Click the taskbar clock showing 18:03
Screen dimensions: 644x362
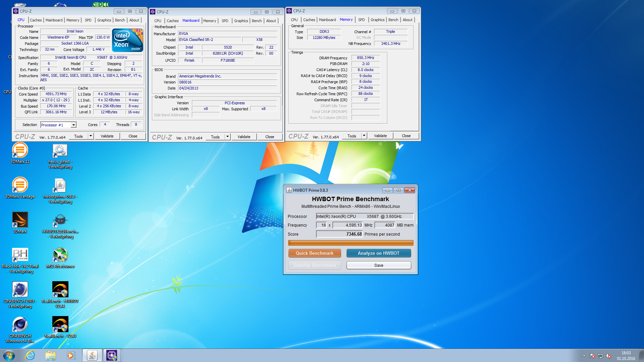[626, 356]
